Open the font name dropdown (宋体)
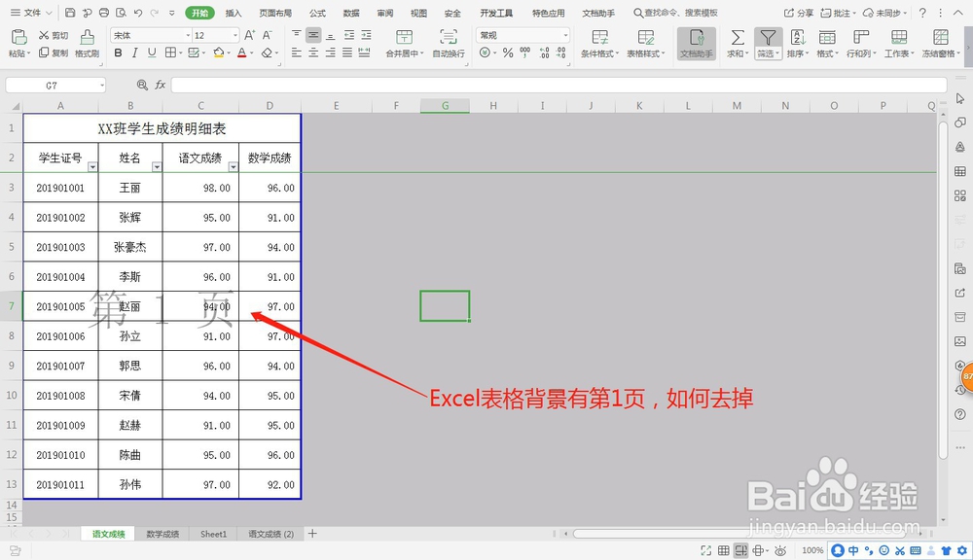Viewport: 973px width, 560px height. click(x=188, y=35)
